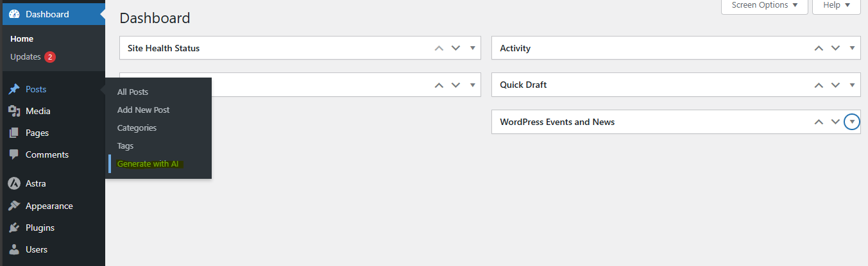This screenshot has height=266, width=868.
Task: Click the Posts pushpin icon
Action: (14, 90)
